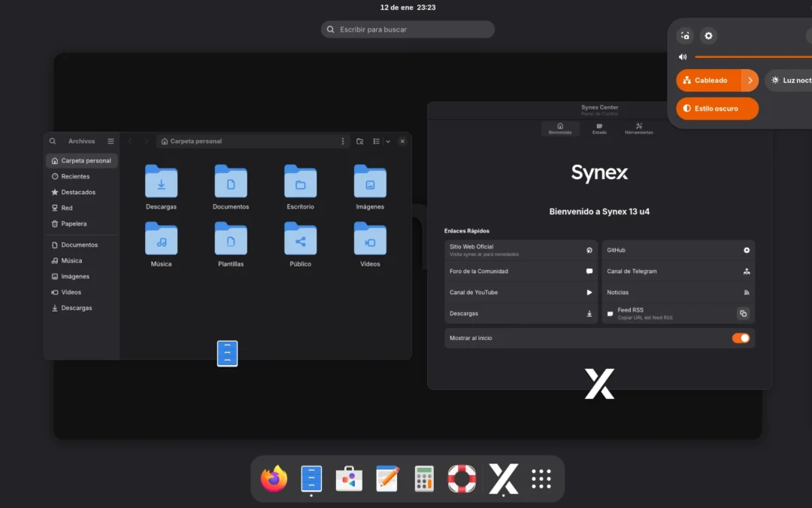Open the Synex X app from the dock

point(503,479)
